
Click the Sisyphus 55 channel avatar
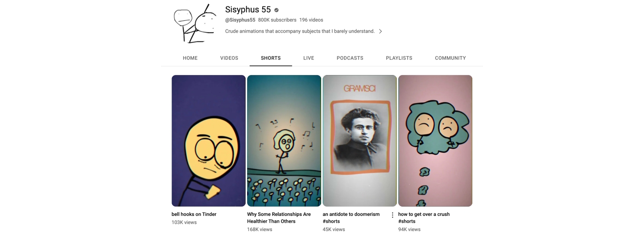(x=195, y=23)
